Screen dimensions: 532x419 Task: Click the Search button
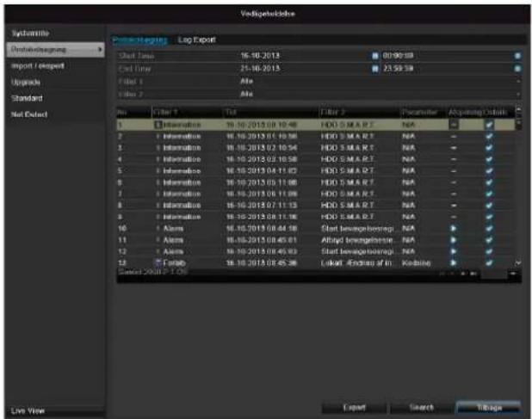click(422, 408)
